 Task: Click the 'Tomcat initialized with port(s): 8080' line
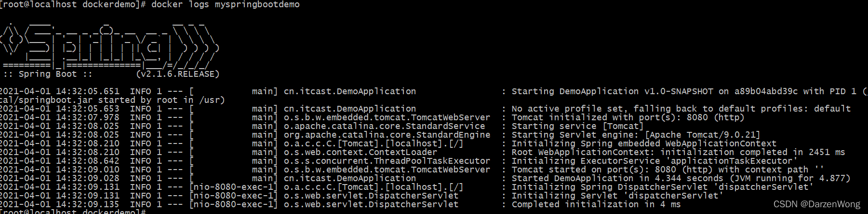pyautogui.click(x=628, y=117)
